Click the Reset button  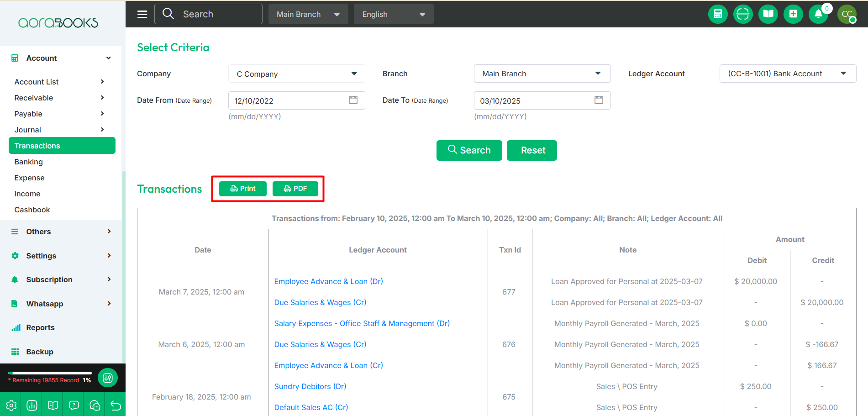(532, 150)
